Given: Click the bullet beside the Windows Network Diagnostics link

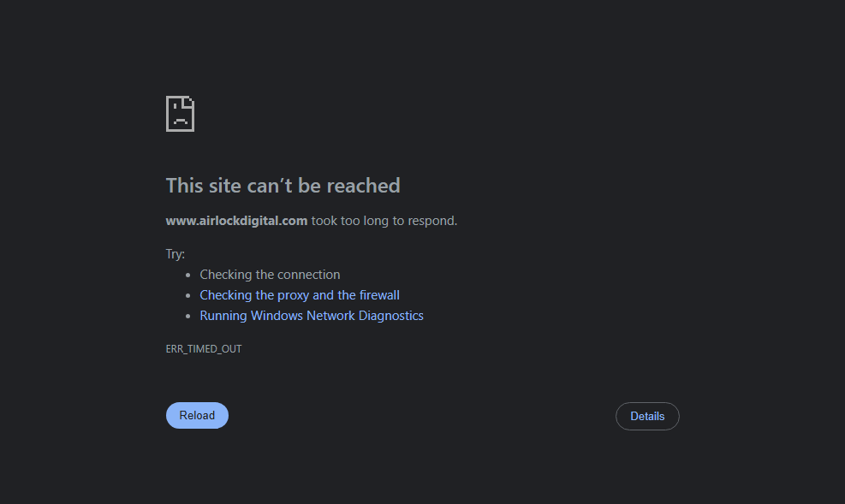Looking at the screenshot, I should click(187, 317).
